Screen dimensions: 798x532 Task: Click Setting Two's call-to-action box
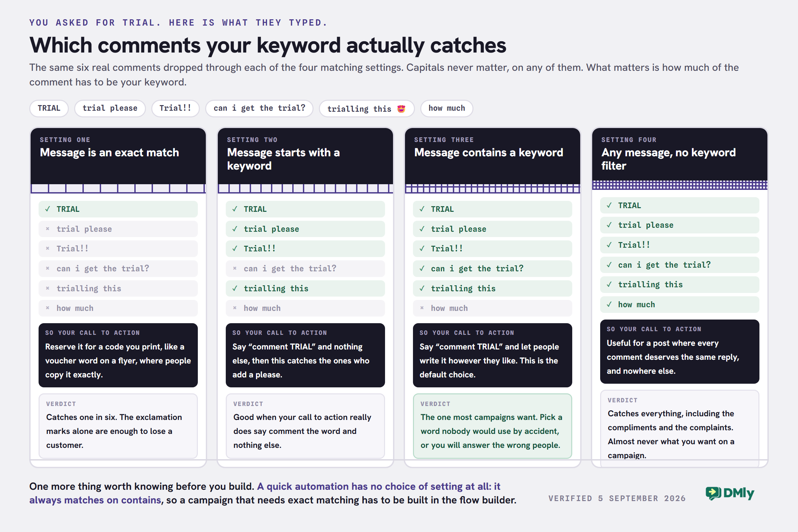pos(305,355)
